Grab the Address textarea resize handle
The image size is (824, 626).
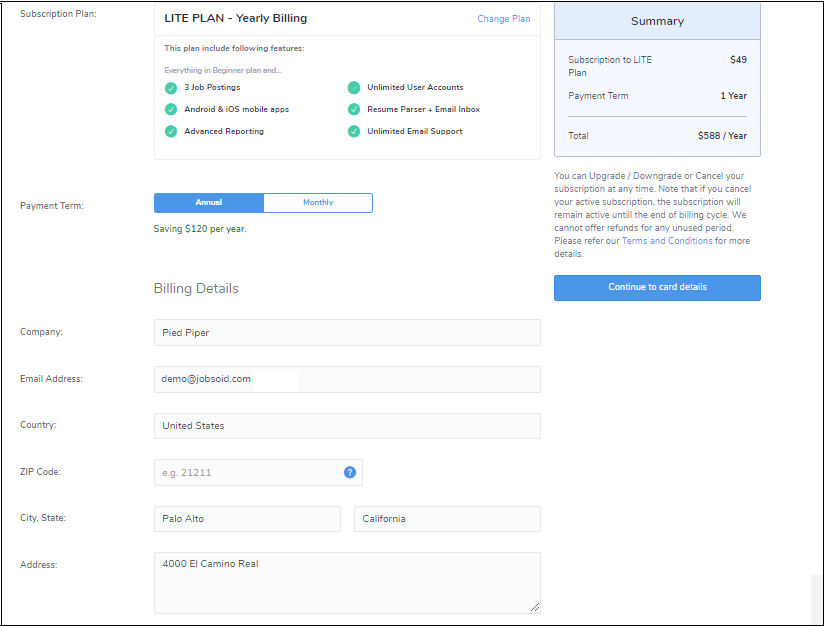click(535, 607)
